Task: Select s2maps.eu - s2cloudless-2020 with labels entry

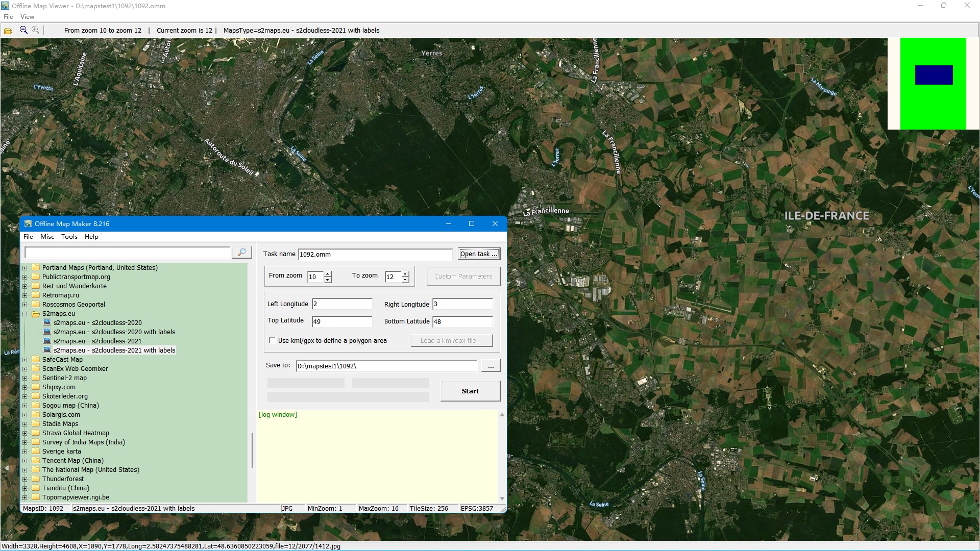Action: (114, 332)
